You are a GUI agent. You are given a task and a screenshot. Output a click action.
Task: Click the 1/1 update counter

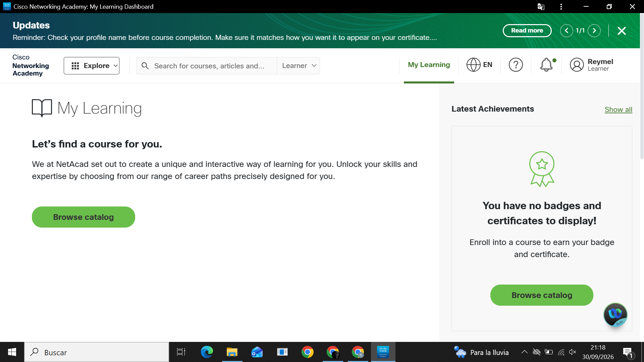[x=580, y=31]
